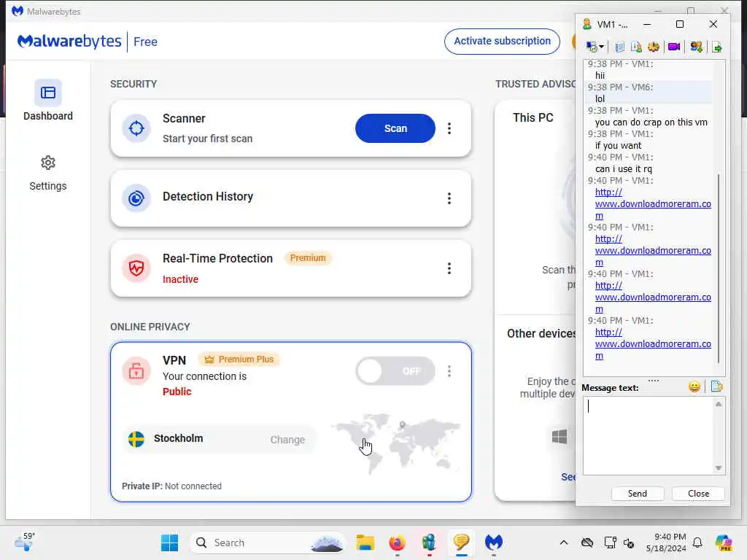Click Activate subscription button

[502, 42]
